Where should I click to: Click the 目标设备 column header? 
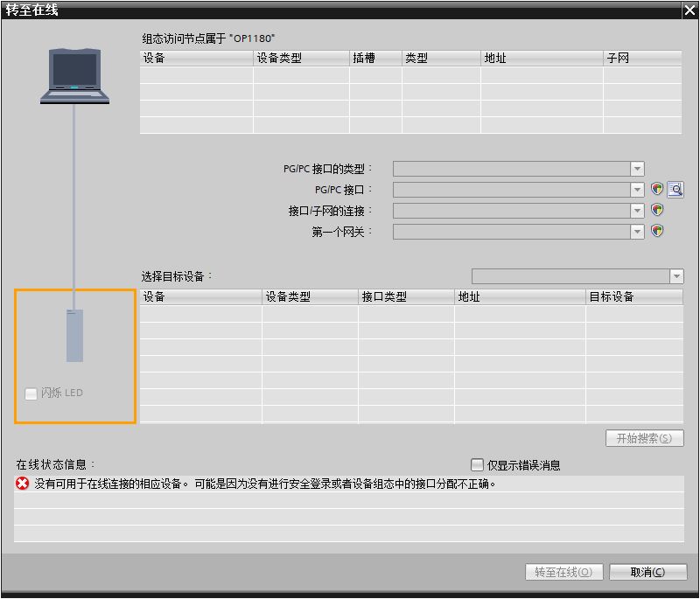634,296
